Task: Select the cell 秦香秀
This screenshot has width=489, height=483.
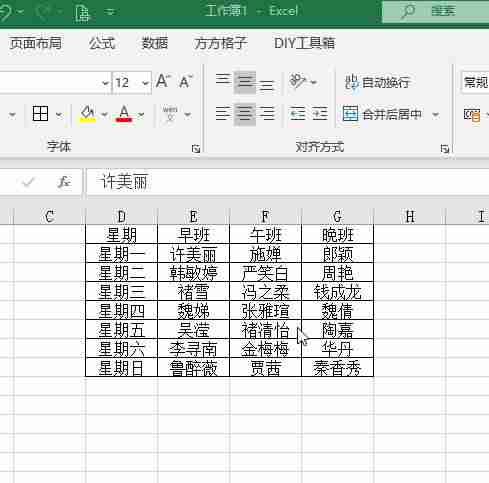Action: tap(338, 368)
